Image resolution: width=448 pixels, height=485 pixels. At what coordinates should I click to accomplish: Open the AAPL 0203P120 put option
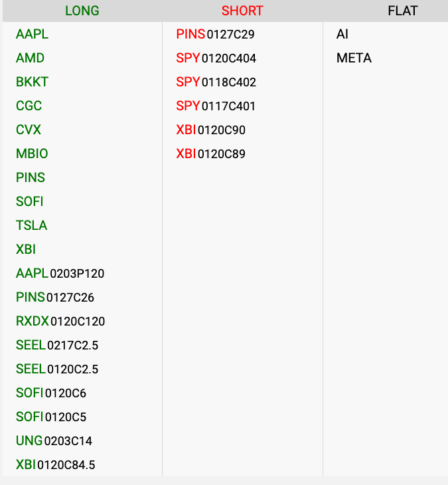coord(60,274)
